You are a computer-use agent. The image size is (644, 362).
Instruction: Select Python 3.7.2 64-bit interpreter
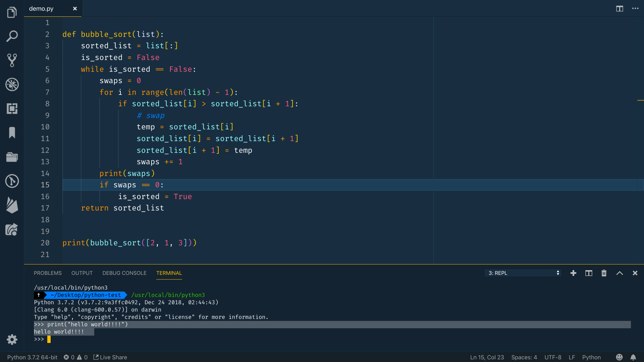click(32, 357)
